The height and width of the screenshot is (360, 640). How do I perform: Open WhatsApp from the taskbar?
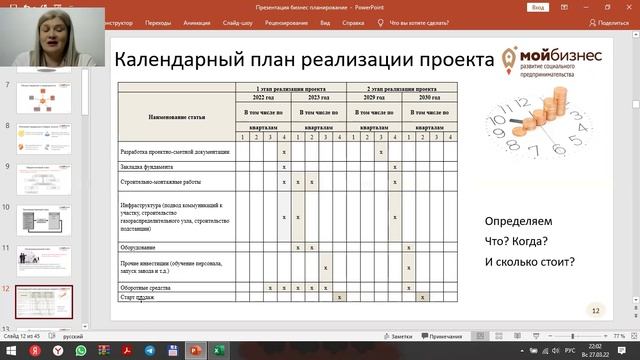click(81, 351)
